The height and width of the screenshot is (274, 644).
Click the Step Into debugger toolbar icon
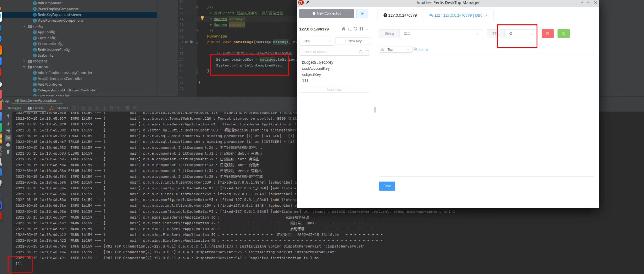coord(90,108)
